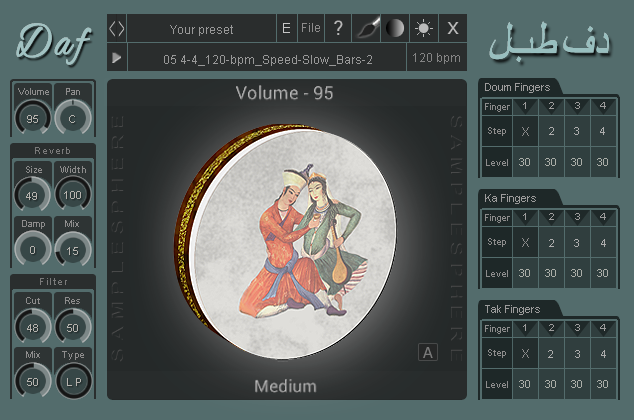Image resolution: width=634 pixels, height=420 pixels.
Task: Click the Reverb Size knob
Action: 32,195
